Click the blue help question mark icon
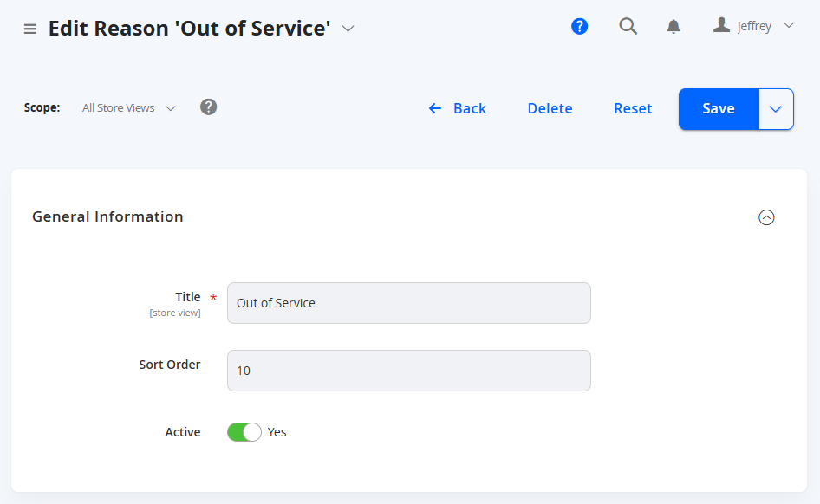Screen dimensions: 820x504 point(579,26)
